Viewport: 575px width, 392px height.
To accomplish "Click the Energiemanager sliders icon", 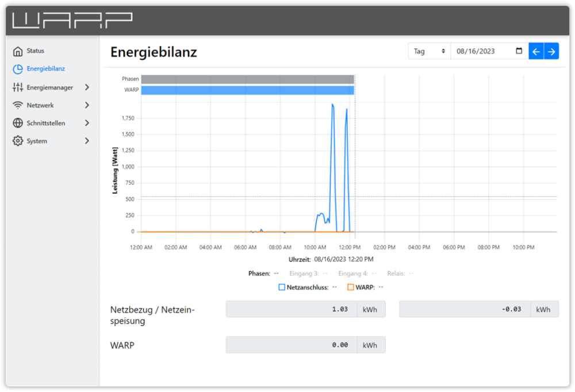I will click(18, 87).
